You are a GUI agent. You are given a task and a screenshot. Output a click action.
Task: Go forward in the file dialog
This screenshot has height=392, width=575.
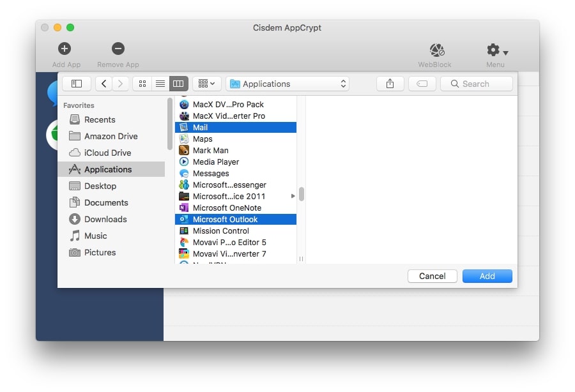pos(120,84)
